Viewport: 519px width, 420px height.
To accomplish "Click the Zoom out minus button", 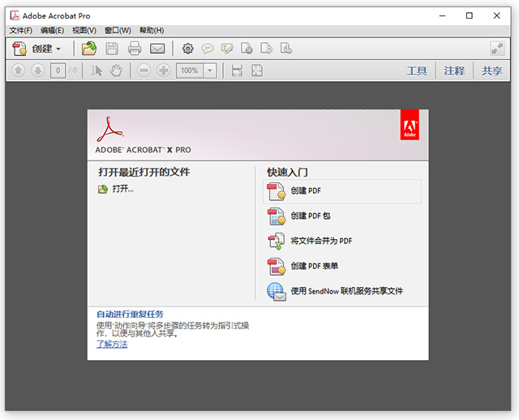I will 144,71.
